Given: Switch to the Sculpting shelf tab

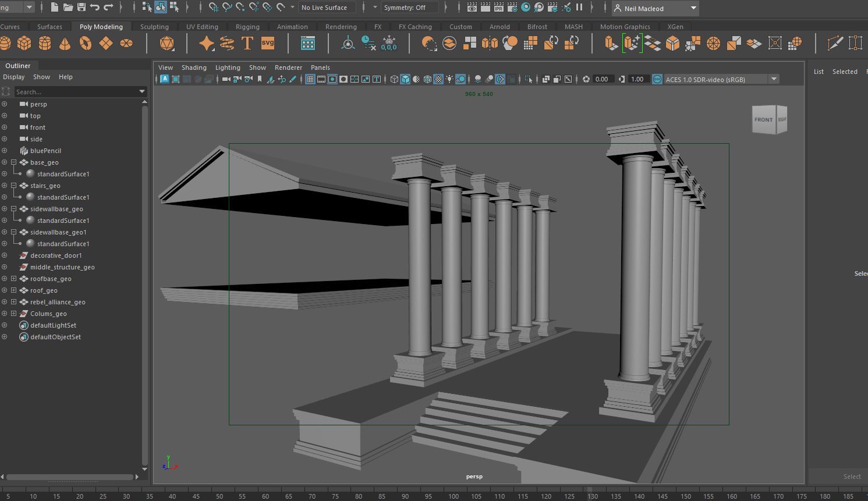Looking at the screenshot, I should pyautogui.click(x=154, y=27).
